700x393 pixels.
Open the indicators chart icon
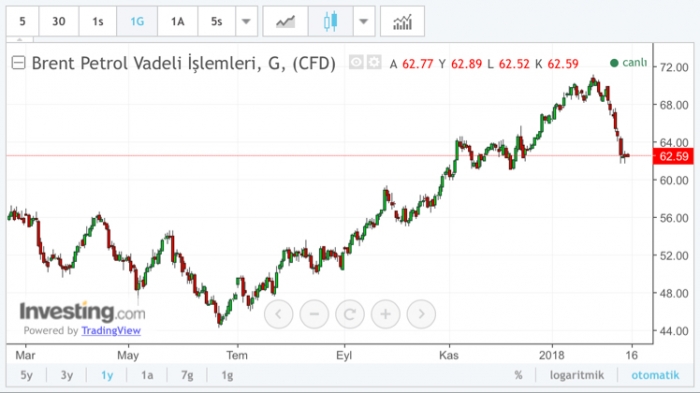pyautogui.click(x=402, y=21)
